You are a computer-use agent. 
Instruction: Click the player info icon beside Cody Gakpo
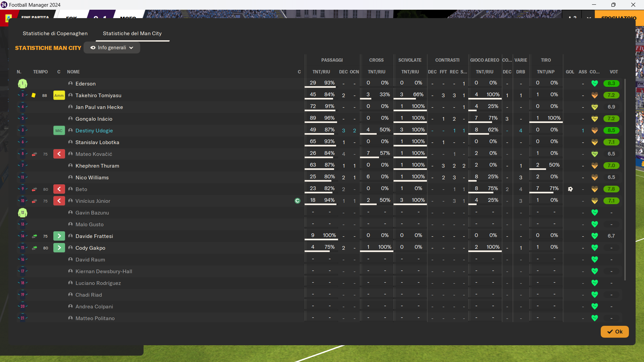(x=70, y=248)
